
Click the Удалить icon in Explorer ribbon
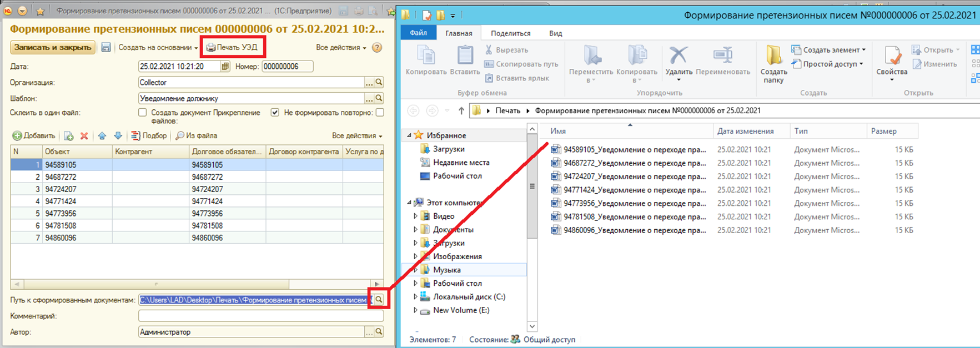tap(679, 61)
